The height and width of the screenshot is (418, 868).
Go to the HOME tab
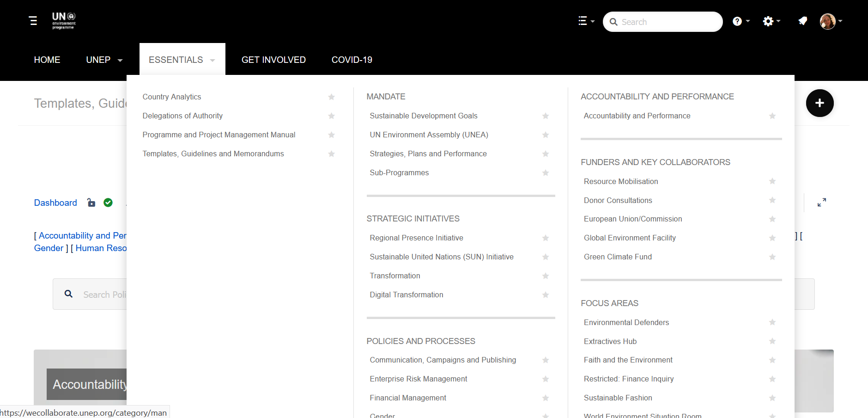coord(47,60)
